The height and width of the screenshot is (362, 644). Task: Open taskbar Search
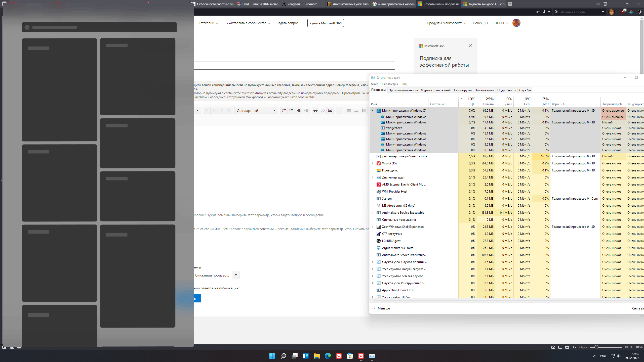[283, 356]
